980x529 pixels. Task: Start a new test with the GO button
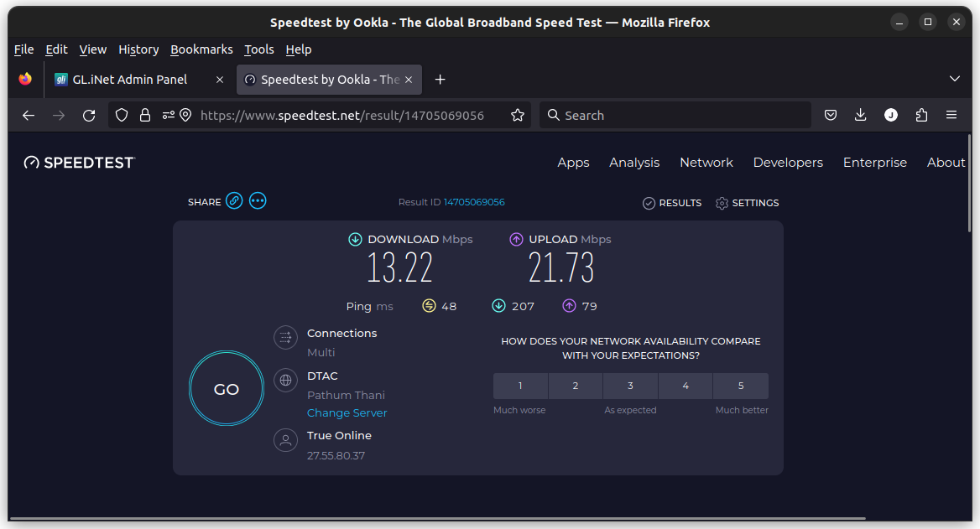pyautogui.click(x=227, y=388)
